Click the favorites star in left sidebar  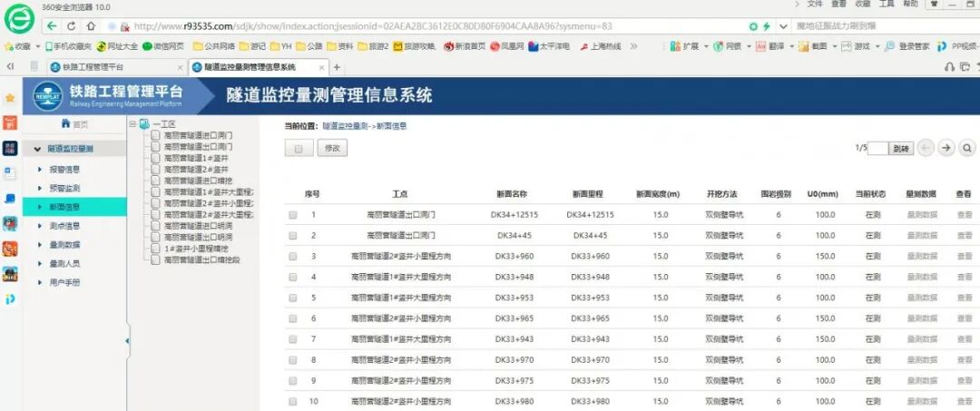point(10,98)
